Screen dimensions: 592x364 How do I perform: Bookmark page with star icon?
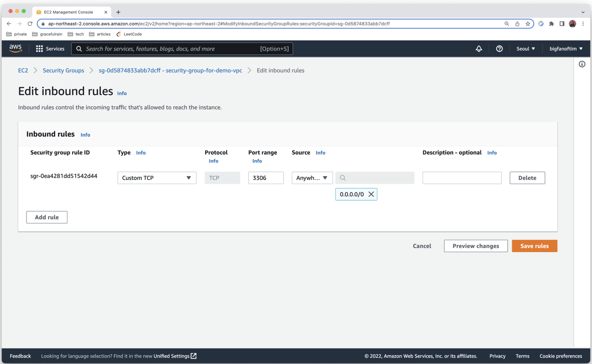(x=528, y=24)
